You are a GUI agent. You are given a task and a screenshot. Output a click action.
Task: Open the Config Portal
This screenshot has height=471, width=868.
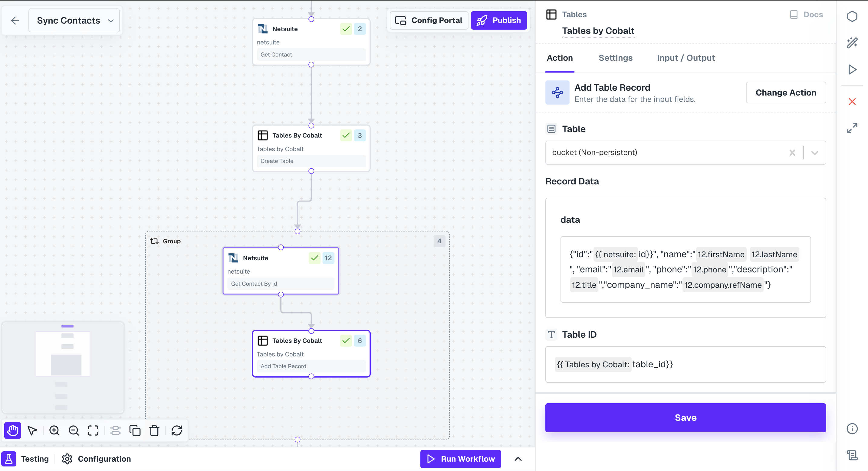[429, 20]
